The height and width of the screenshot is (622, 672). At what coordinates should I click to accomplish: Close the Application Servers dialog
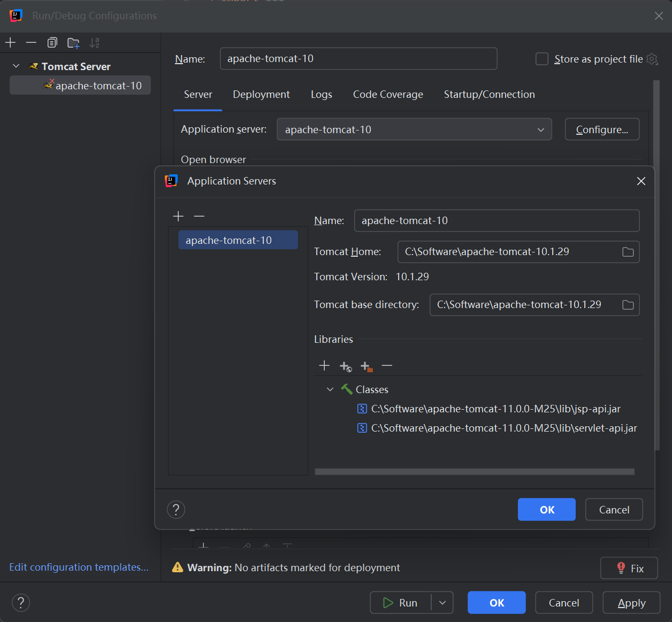(x=641, y=181)
